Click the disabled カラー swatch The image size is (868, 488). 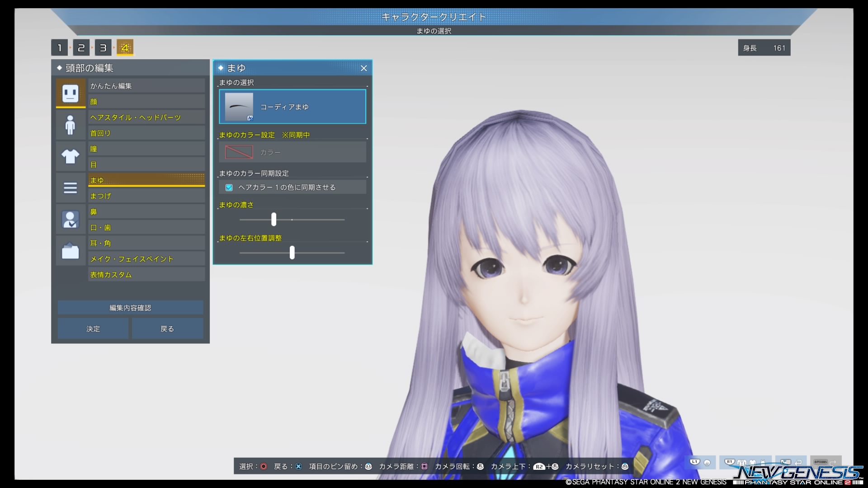pos(239,152)
